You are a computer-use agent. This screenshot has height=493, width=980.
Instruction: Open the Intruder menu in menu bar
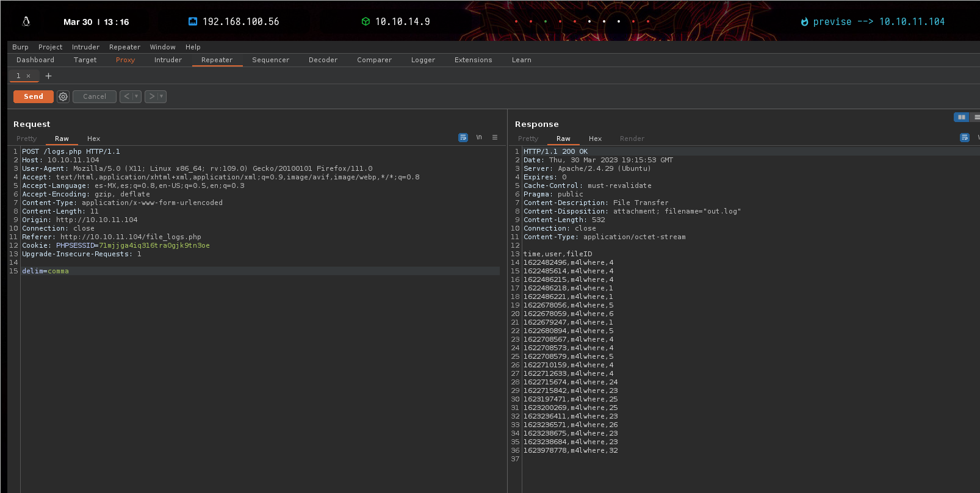click(x=85, y=47)
